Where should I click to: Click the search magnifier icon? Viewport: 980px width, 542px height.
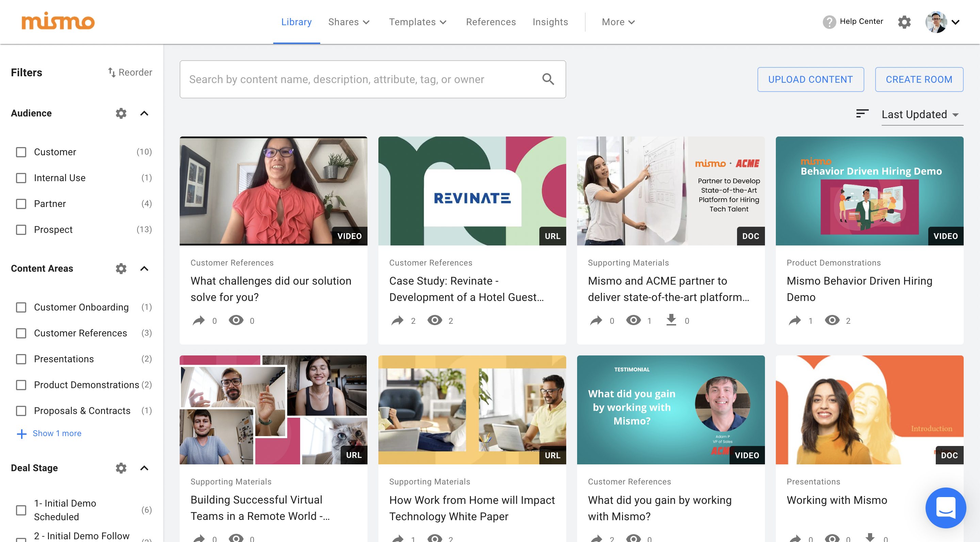[x=548, y=79]
